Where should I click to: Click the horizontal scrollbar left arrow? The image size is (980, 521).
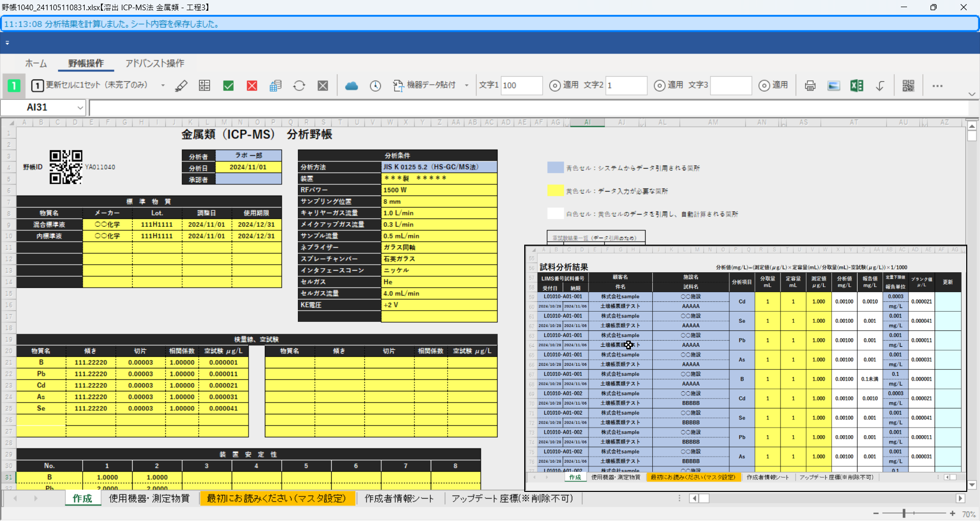694,499
